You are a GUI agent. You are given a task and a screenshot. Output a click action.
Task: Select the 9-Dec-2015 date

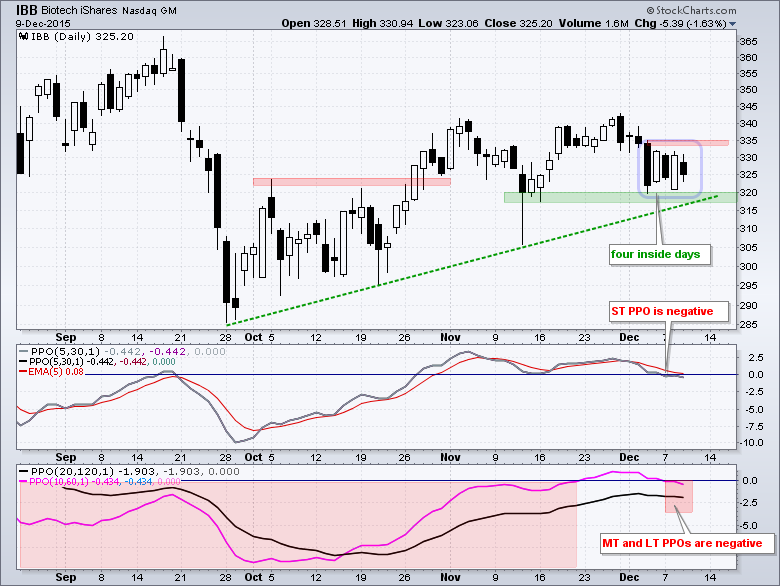(43, 23)
